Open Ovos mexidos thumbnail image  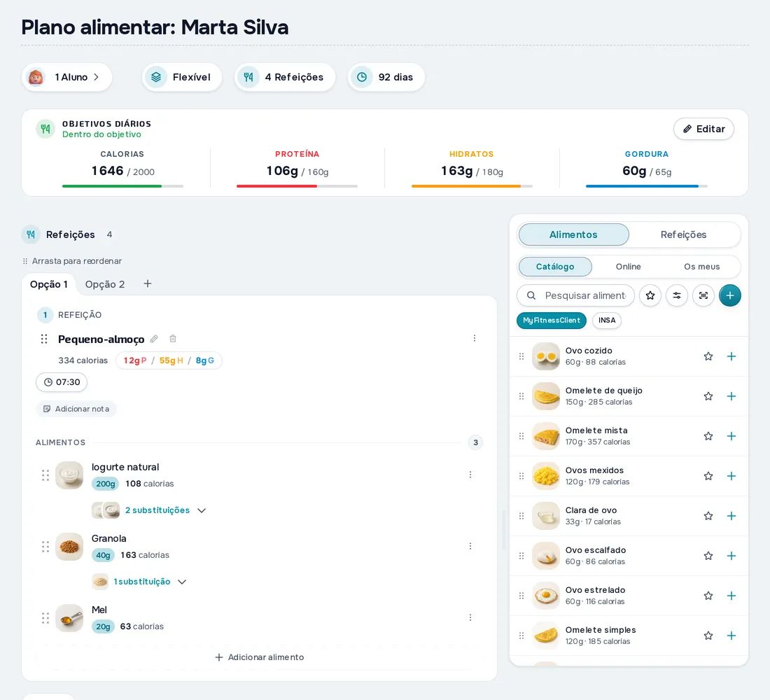[545, 475]
